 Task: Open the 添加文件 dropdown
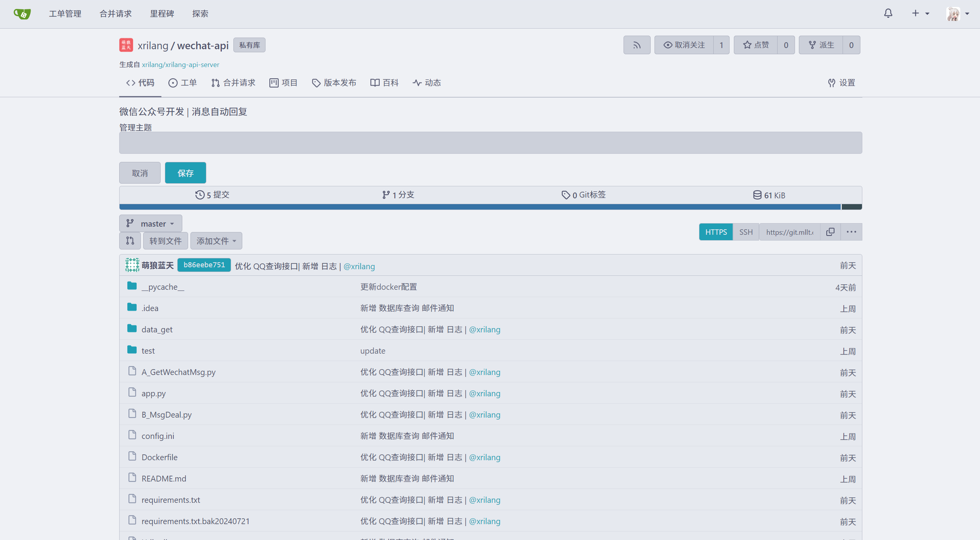[x=216, y=241]
